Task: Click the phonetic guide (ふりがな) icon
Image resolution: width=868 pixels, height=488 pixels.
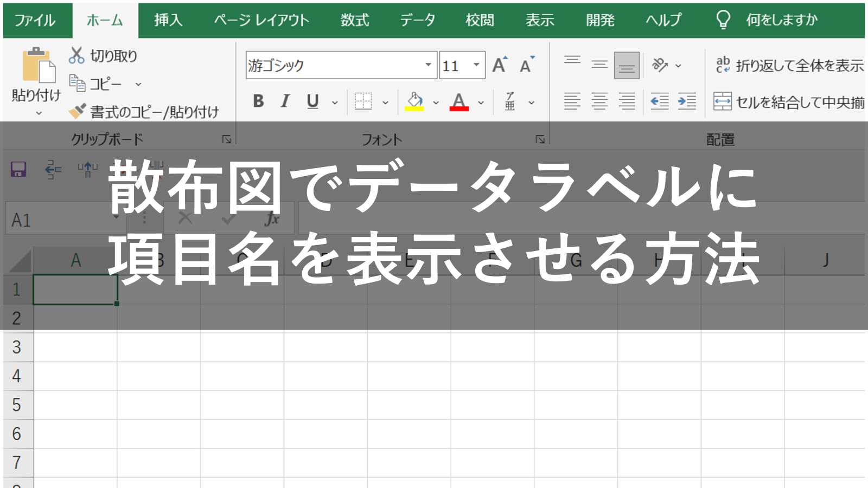Action: tap(510, 101)
